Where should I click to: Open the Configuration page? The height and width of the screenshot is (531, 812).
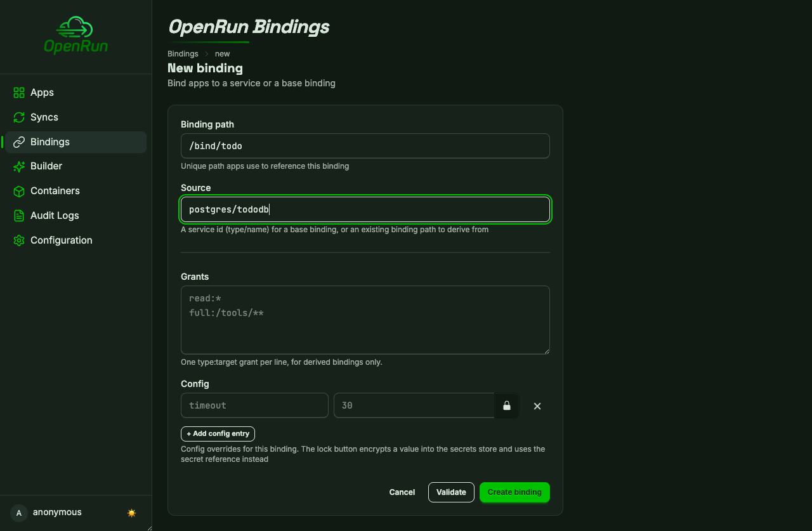pyautogui.click(x=75, y=240)
